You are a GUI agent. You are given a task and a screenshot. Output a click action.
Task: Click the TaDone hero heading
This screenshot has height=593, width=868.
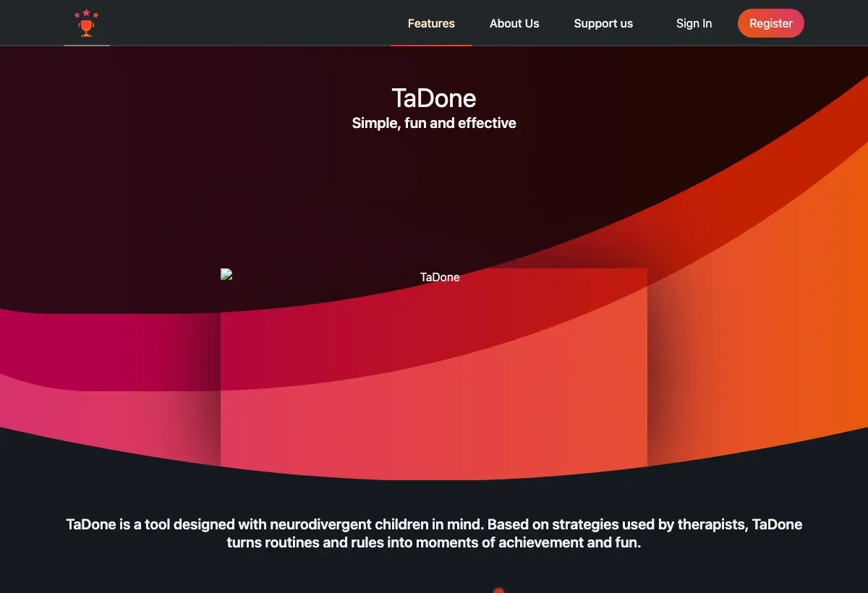(434, 98)
